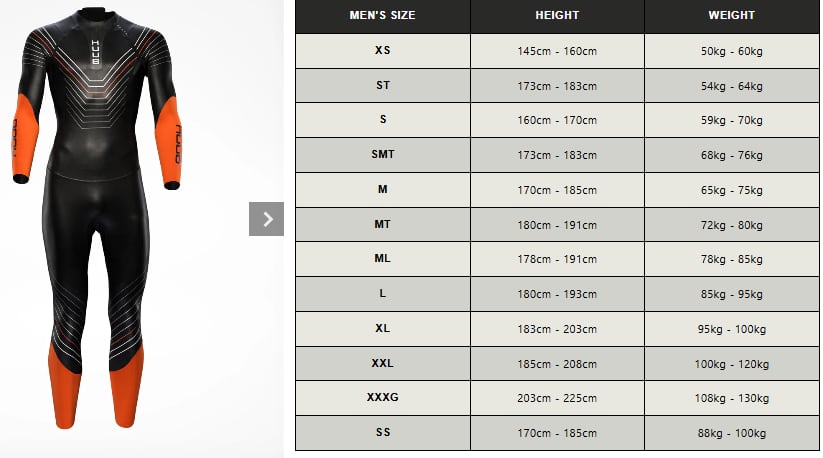Select the XXXG size row label
Viewport: 823px width, 458px height.
(x=382, y=398)
